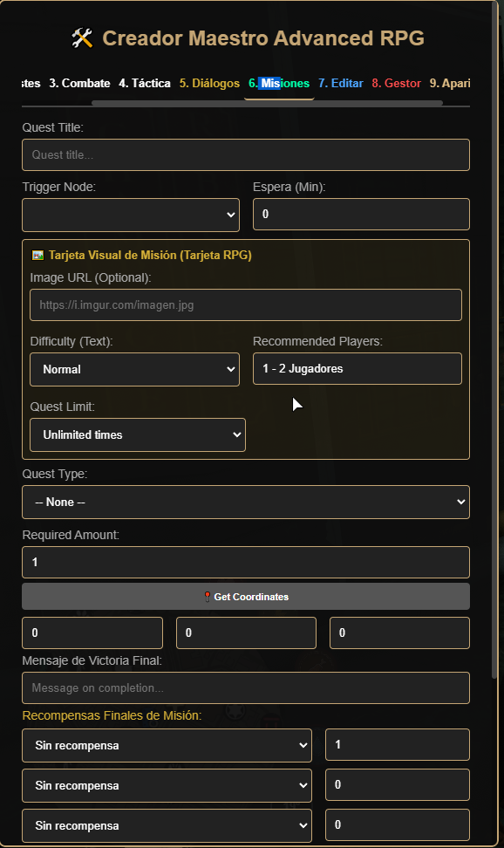Viewport: 504px width, 848px height.
Task: Go to the 3. Combate tab
Action: click(x=79, y=83)
